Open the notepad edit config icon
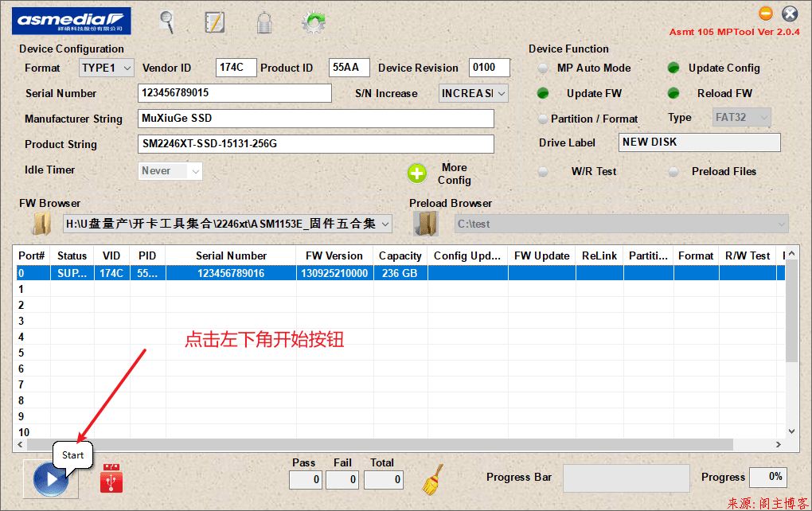The image size is (812, 511). click(214, 22)
